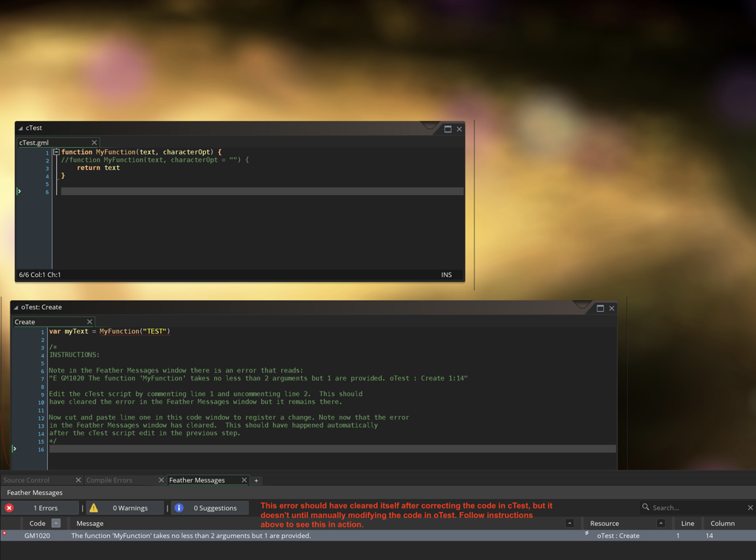Click the 1 Errors button
756x560 pixels.
click(41, 508)
